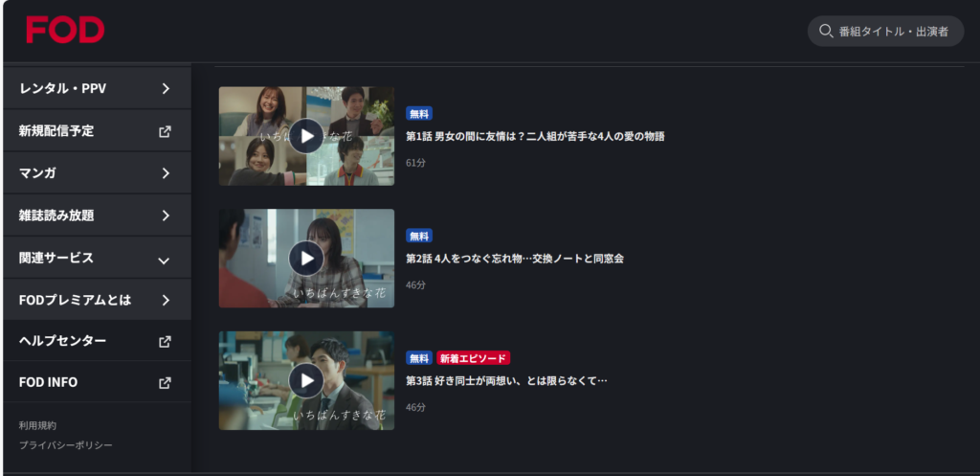The height and width of the screenshot is (476, 980).
Task: Open the マンガ section chevron
Action: (166, 173)
